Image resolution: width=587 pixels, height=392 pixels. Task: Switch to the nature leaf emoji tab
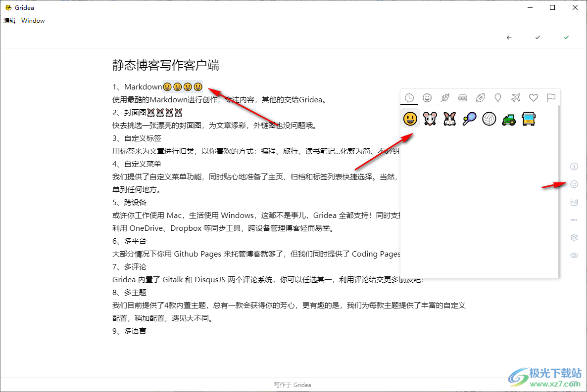(x=445, y=97)
